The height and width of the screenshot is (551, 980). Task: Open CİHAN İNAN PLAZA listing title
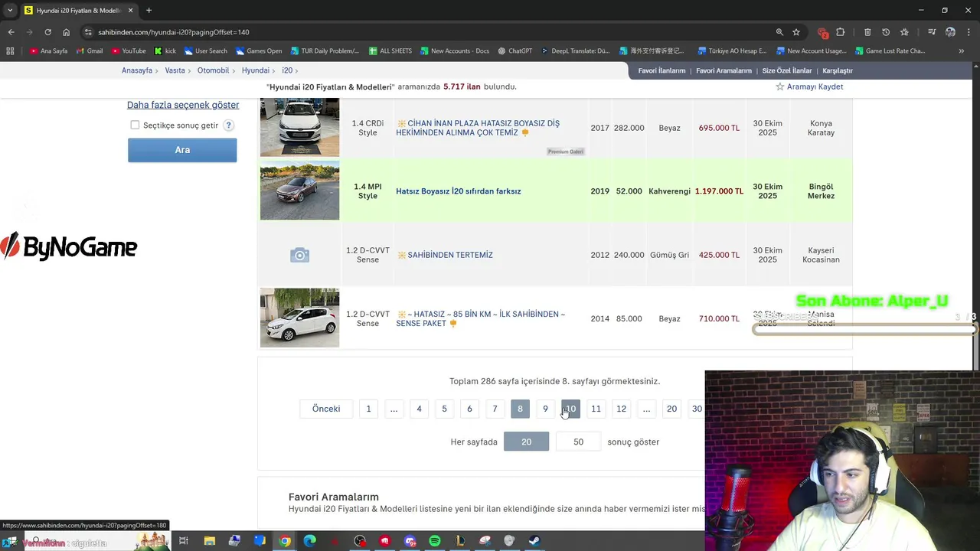478,128
